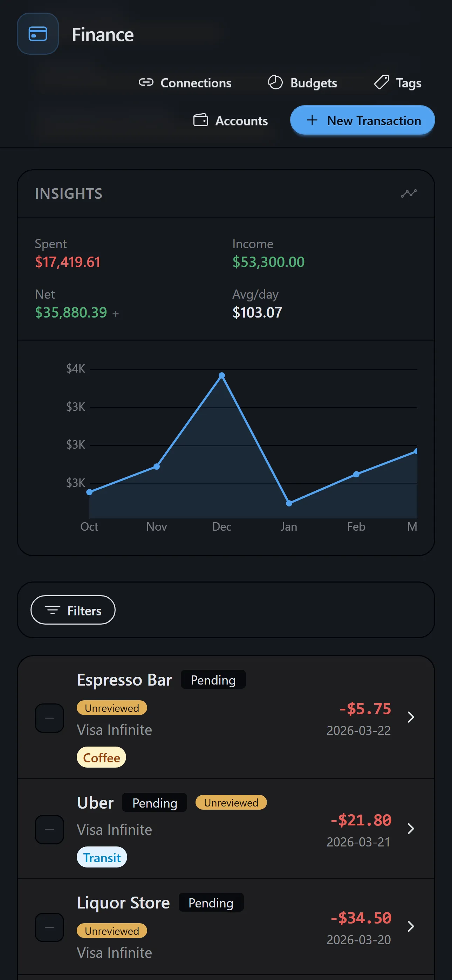The height and width of the screenshot is (980, 452).
Task: Click the Finance credit card icon
Action: coord(37,34)
